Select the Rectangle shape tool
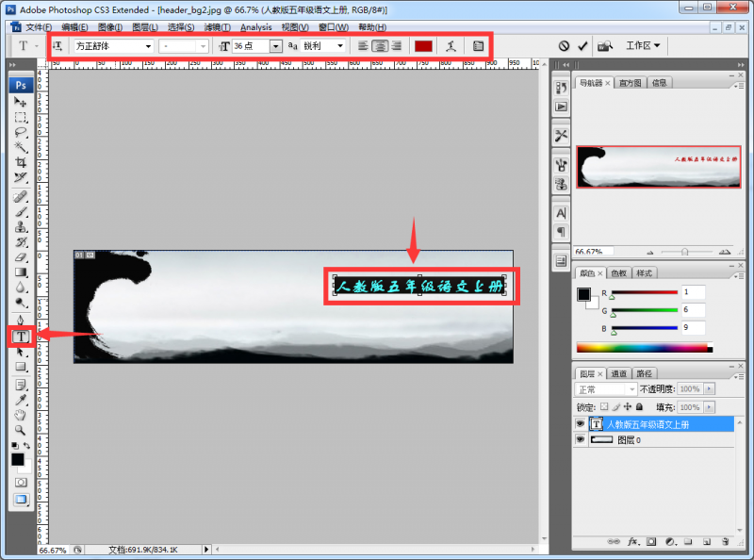Viewport: 754px width, 560px height. pyautogui.click(x=20, y=367)
